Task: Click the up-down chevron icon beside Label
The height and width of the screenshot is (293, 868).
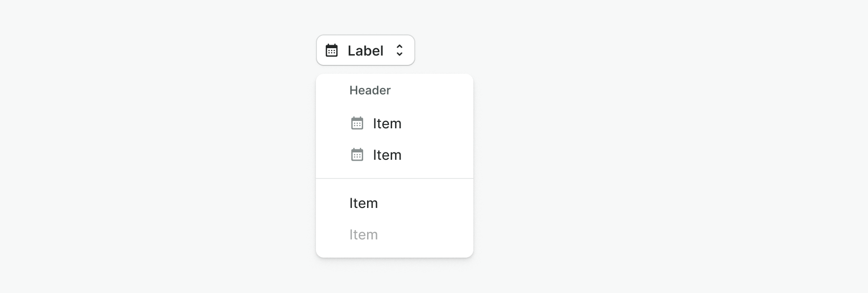Action: tap(400, 50)
